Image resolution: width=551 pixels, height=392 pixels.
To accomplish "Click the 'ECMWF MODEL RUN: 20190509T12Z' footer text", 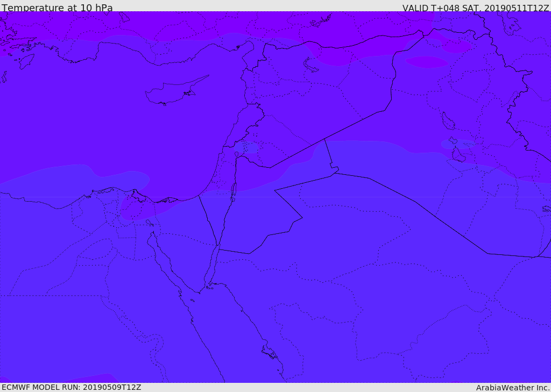I will (x=72, y=387).
